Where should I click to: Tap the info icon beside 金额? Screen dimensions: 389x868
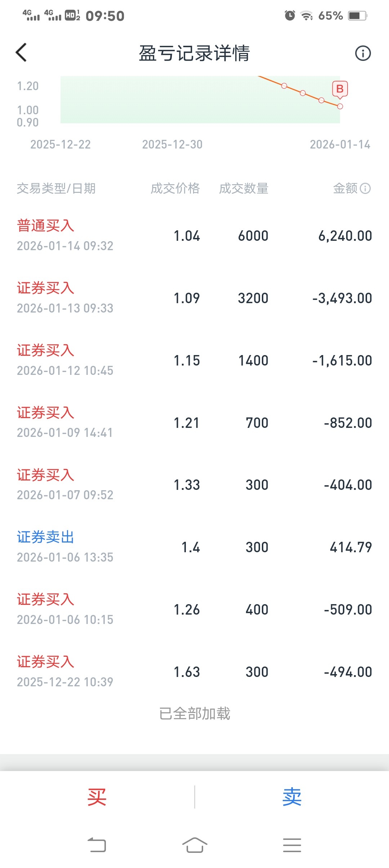[x=365, y=188]
